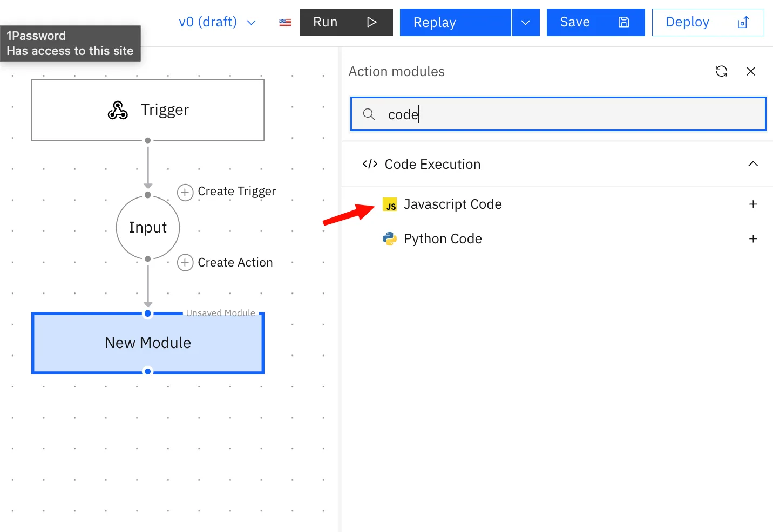Collapse the Code Execution section
Screen dimensions: 773x532
point(753,164)
